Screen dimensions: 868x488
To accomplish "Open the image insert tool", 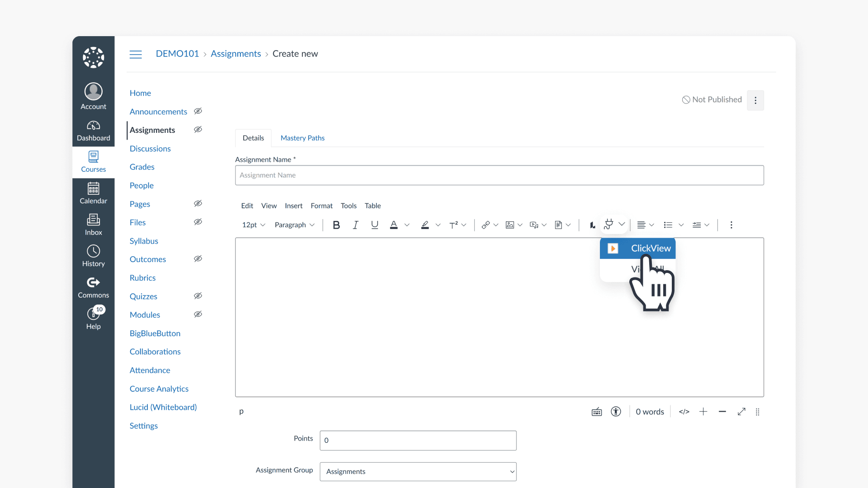I will coord(510,225).
